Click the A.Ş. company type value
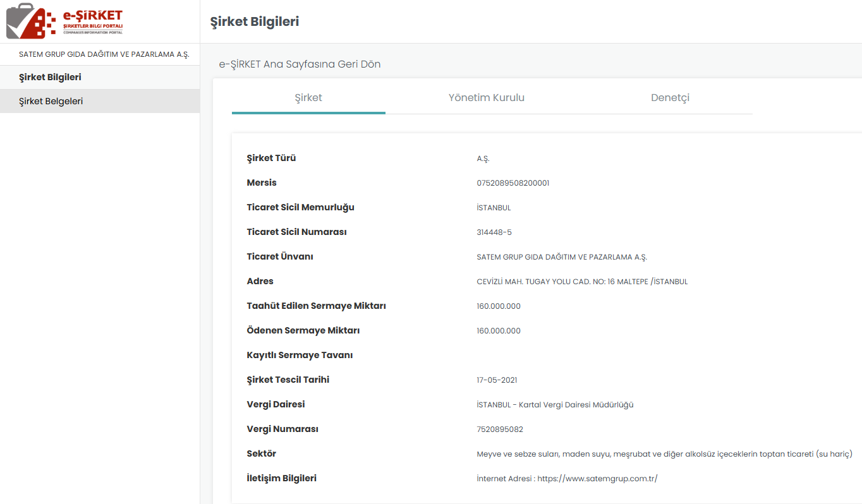Image resolution: width=862 pixels, height=504 pixels. [483, 159]
